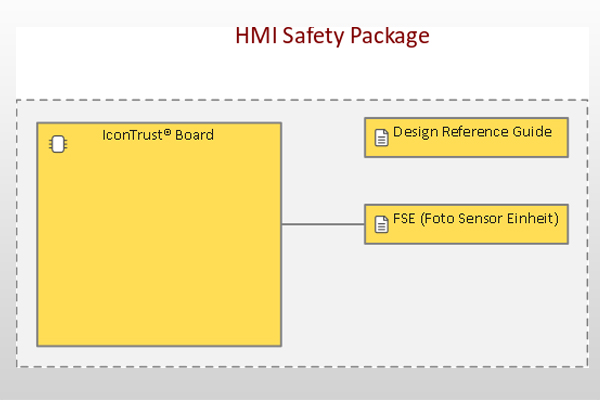The width and height of the screenshot is (600, 400).
Task: Click the chip icon in IconTrust Board
Action: [58, 144]
